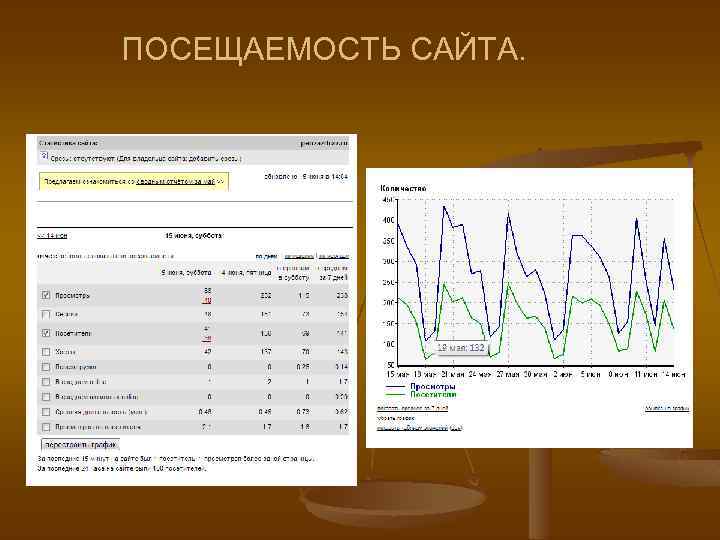This screenshot has width=720, height=540.
Task: Click the underlined link at bottom-right of chart panel
Action: coord(667,408)
